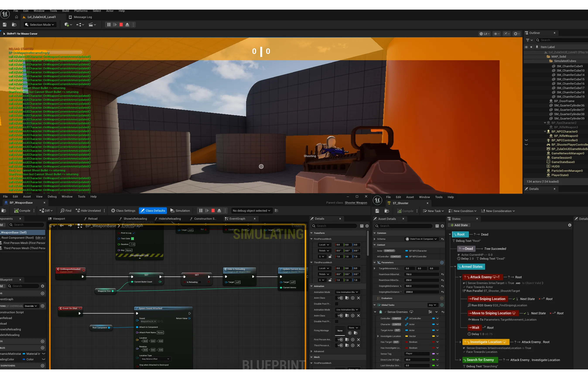Viewport: 588px width, 379px height.
Task: Eject from player in main level toolbar
Action: tap(127, 25)
